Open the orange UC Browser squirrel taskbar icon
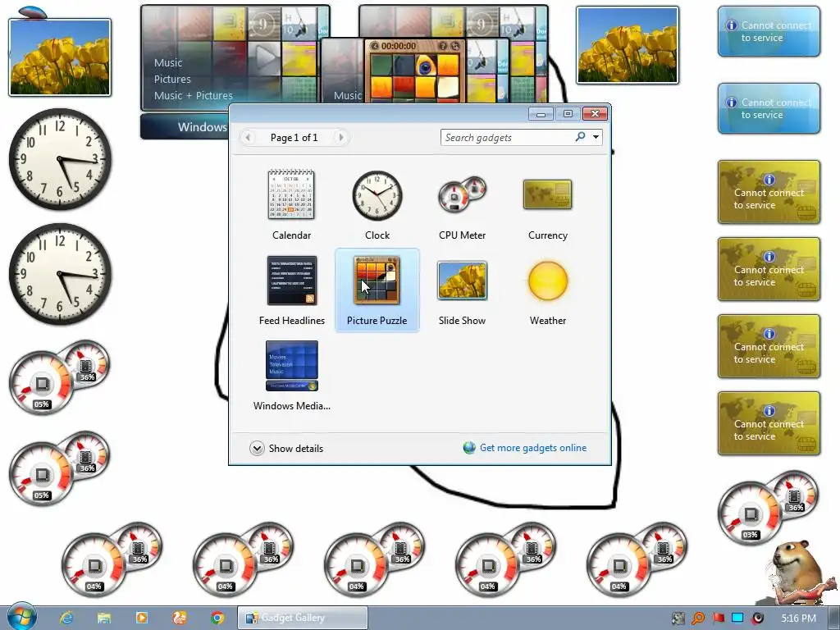 180,618
